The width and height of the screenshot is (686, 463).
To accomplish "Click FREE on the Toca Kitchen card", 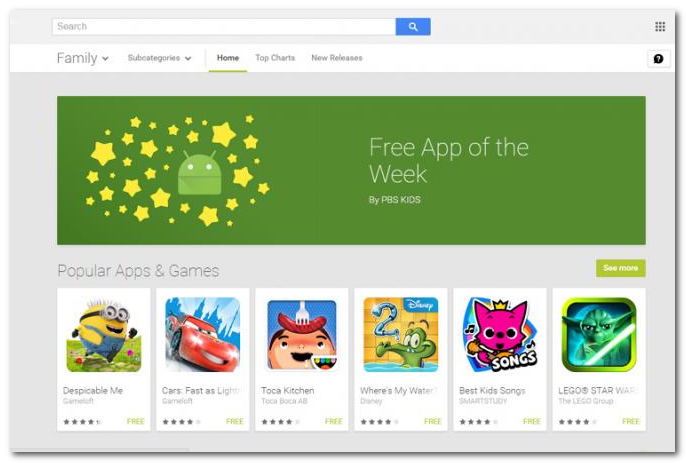I will pos(334,421).
